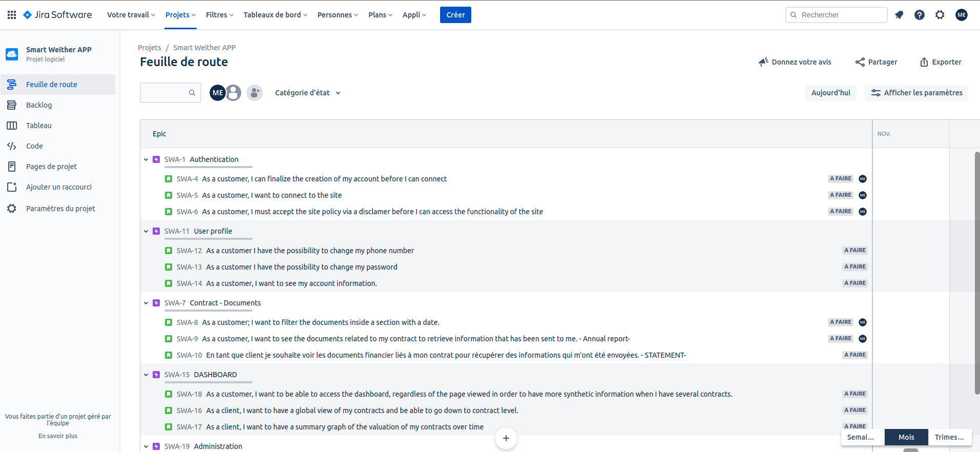Click Afficher les paramètres
The height and width of the screenshot is (452, 980).
point(916,93)
